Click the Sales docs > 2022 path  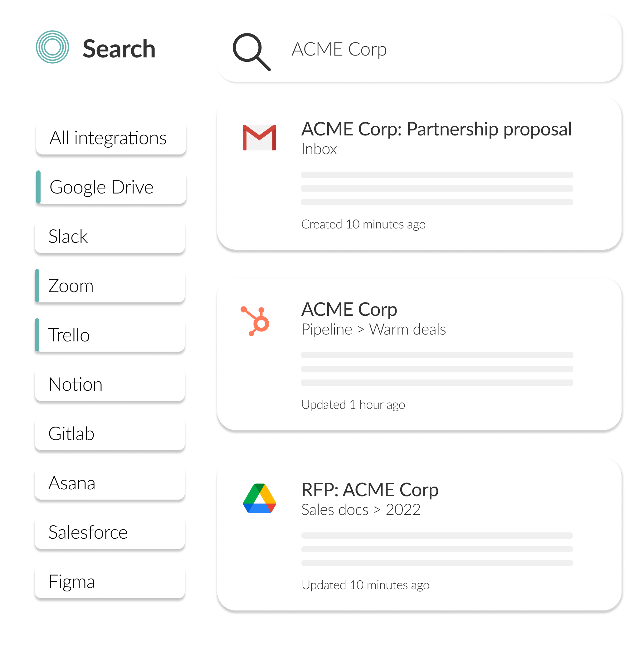(361, 510)
